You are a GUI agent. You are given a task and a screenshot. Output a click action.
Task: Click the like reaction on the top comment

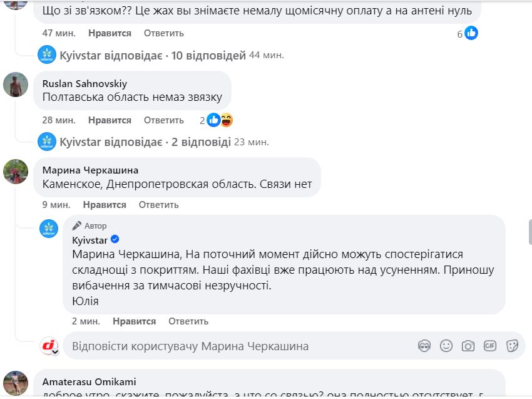point(471,33)
